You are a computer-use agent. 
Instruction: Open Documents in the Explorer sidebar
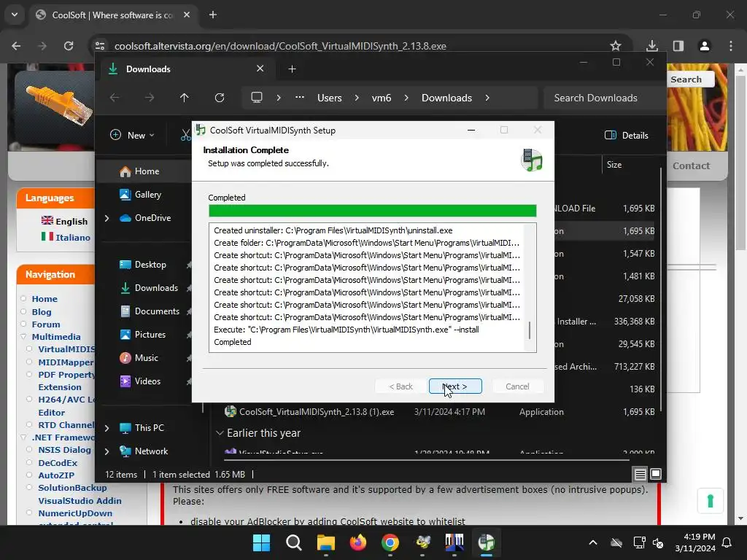pos(157,311)
